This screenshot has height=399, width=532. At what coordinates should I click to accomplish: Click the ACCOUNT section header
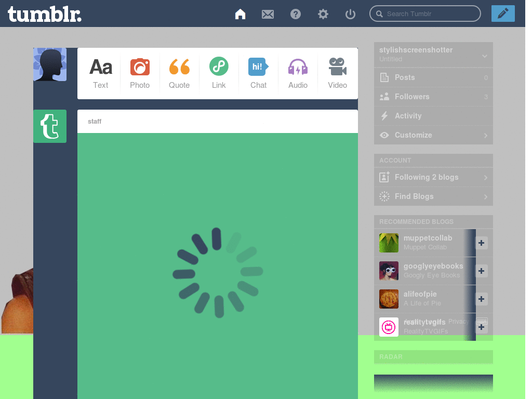click(x=433, y=161)
